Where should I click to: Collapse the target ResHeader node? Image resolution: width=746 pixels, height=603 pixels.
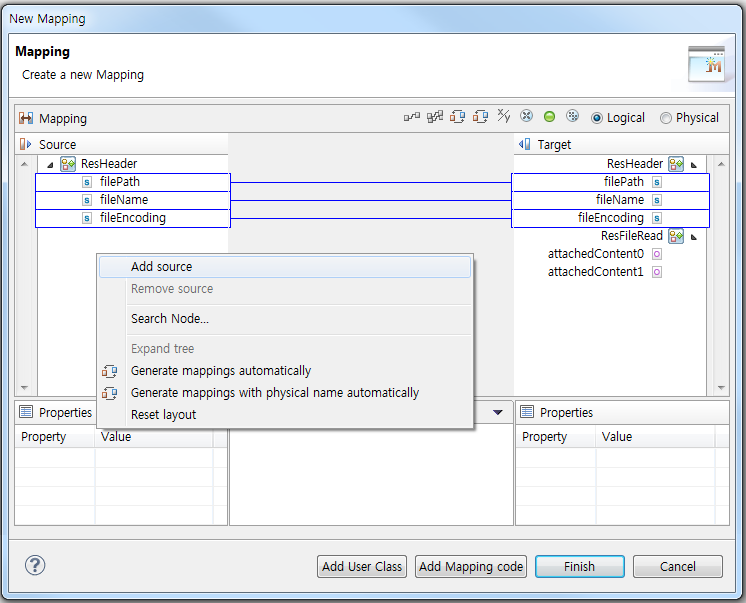click(x=694, y=165)
